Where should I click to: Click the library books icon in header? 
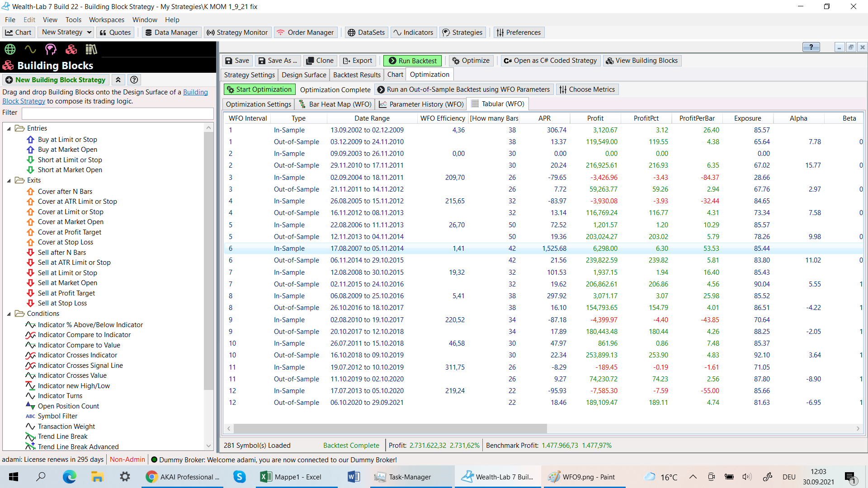[91, 49]
